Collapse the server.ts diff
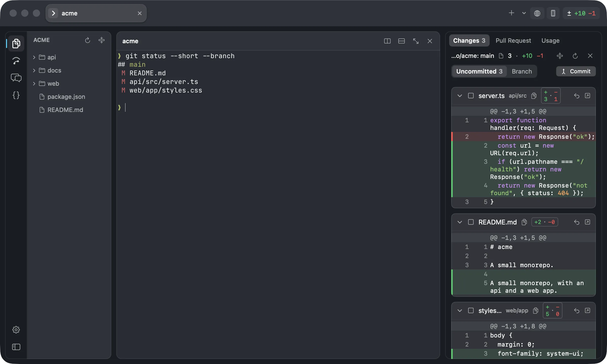 coord(460,96)
